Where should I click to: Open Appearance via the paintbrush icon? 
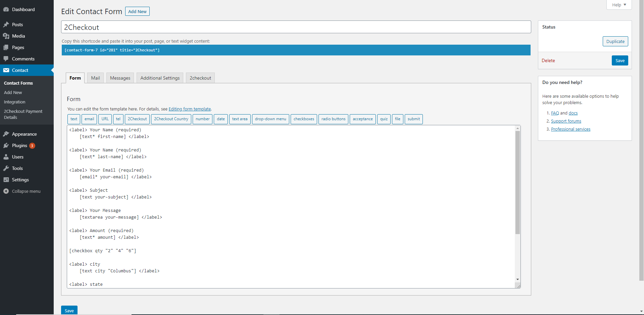6,134
